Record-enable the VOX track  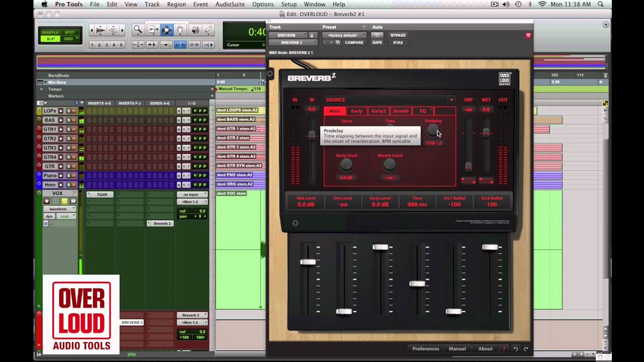[47, 201]
